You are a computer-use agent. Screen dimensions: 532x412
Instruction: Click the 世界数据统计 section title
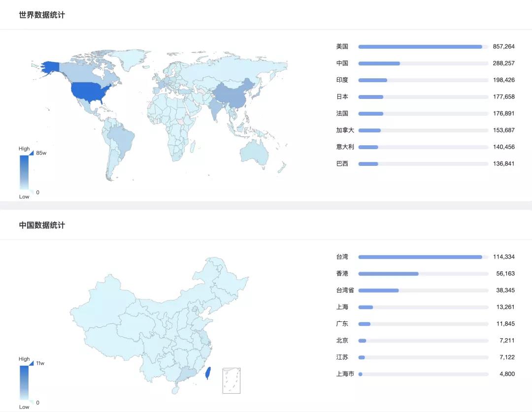pos(42,15)
